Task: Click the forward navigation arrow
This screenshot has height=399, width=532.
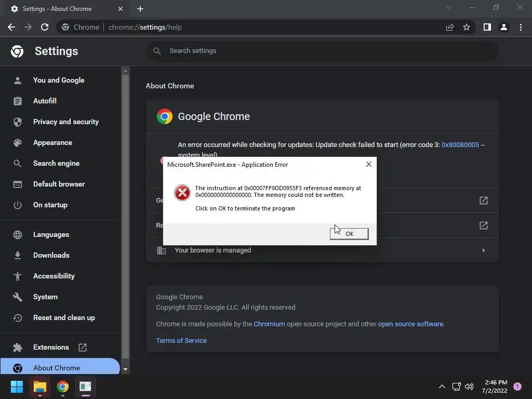Action: (28, 27)
